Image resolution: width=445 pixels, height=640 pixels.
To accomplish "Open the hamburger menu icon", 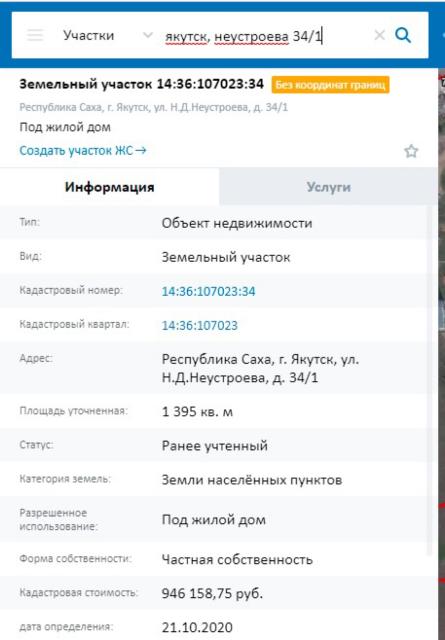I will pyautogui.click(x=35, y=35).
